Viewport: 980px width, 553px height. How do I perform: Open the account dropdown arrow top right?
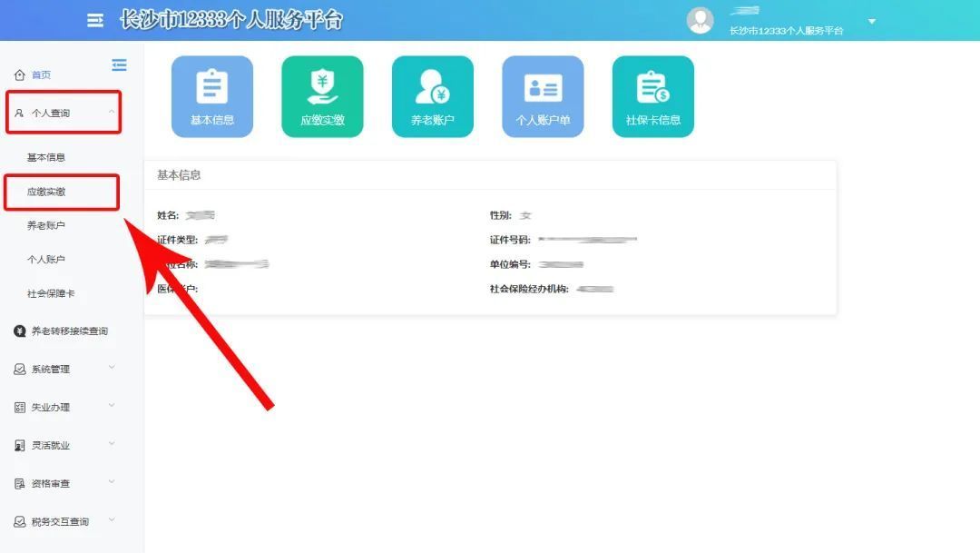(x=871, y=21)
